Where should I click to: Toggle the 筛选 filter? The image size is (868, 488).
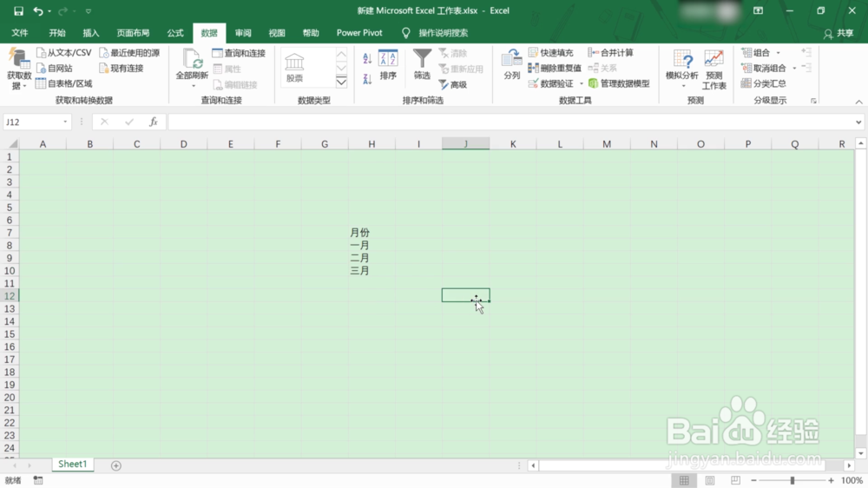pyautogui.click(x=422, y=64)
